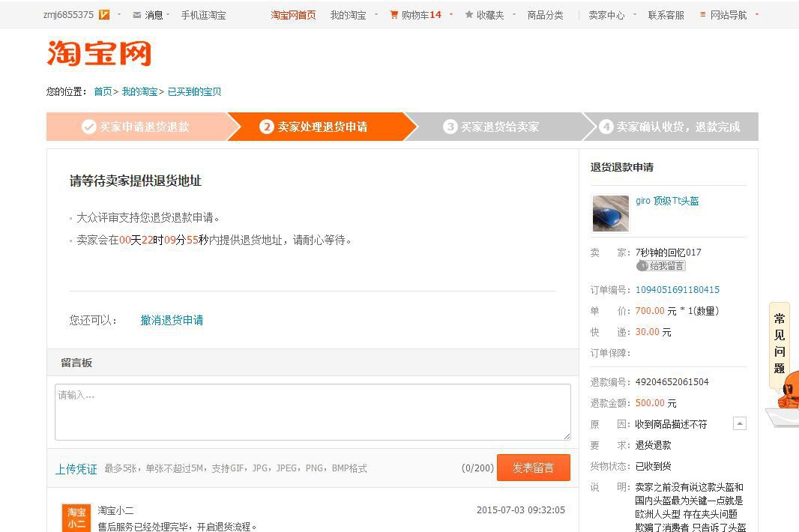Go to 淘宝网首页
Screen dimensions: 799x532
[293, 15]
